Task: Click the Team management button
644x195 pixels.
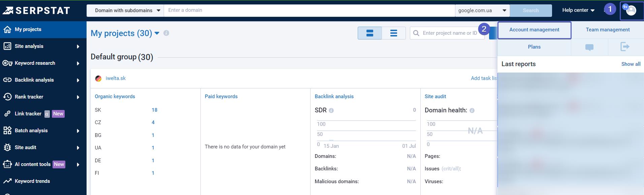Action: [x=608, y=30]
